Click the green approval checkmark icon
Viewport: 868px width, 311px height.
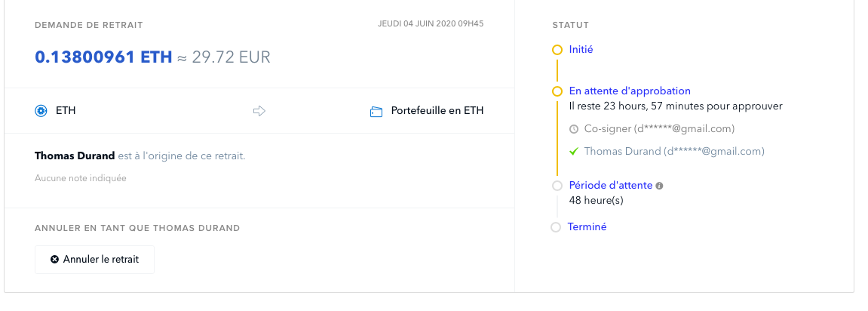point(574,151)
